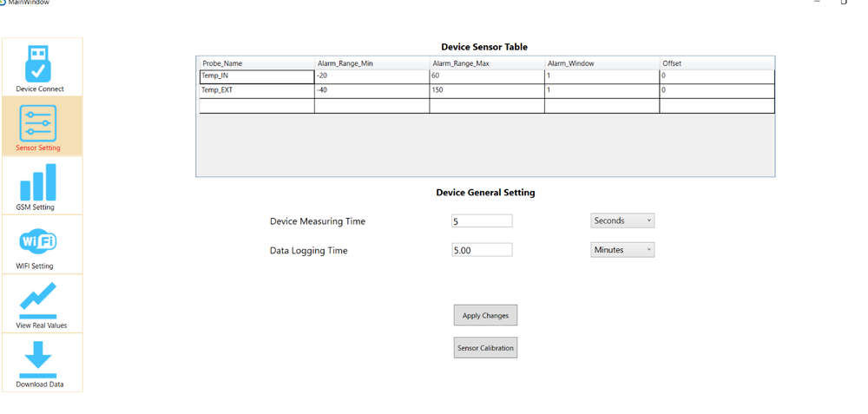Click the Data Logging Time input field
868x414 pixels.
click(482, 250)
